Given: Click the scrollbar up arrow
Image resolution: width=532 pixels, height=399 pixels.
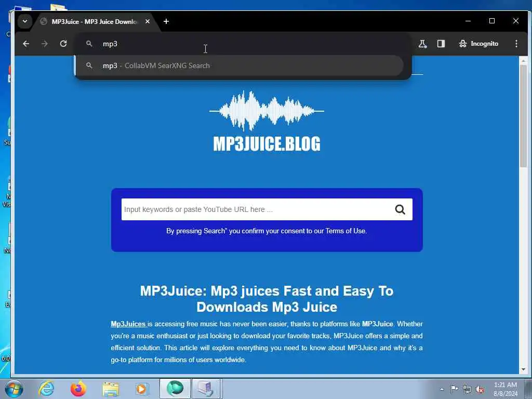Looking at the screenshot, I should [x=523, y=61].
